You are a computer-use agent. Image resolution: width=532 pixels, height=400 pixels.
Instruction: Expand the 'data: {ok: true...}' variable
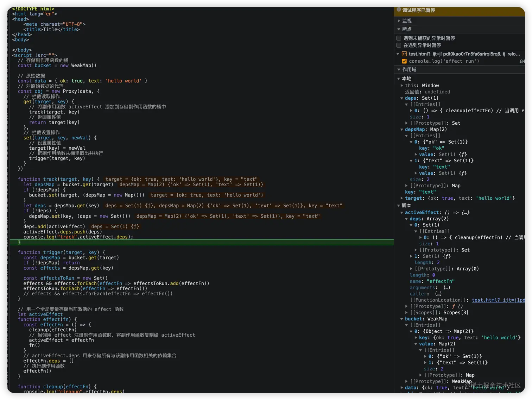402,388
